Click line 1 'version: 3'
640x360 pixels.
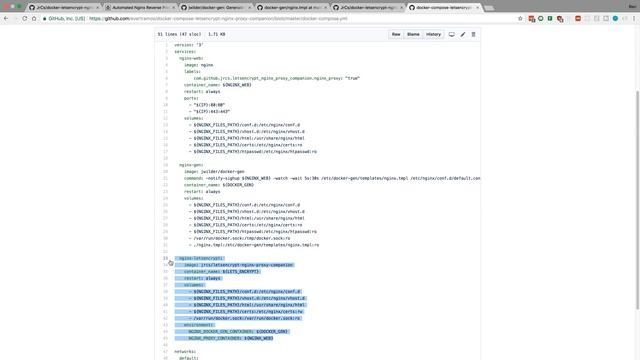189,45
